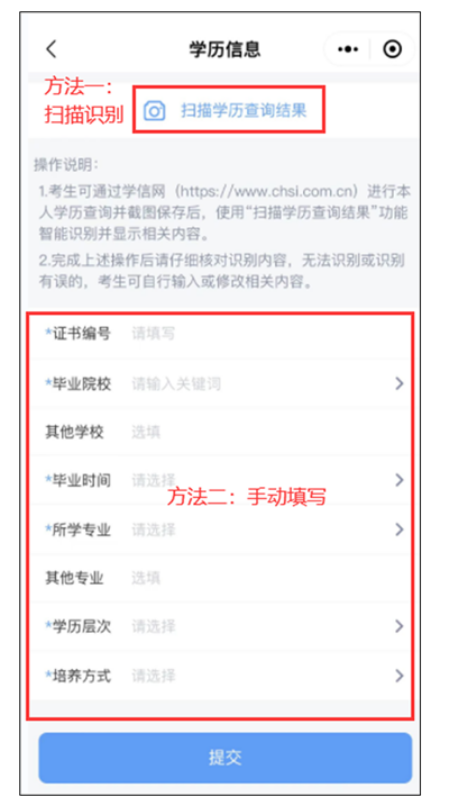Screen dimensions: 468x799
Task: Expand 所学专业 chevron arrow
Action: pos(399,529)
